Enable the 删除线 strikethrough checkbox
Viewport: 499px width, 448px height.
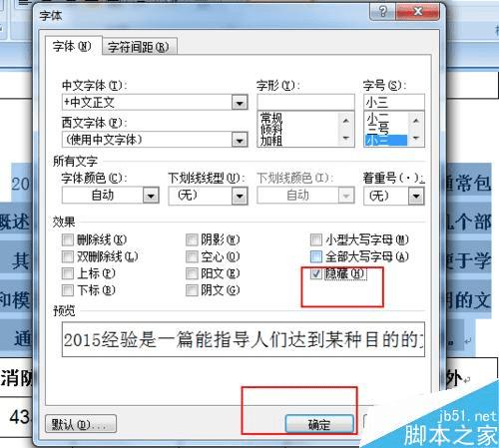tap(67, 239)
